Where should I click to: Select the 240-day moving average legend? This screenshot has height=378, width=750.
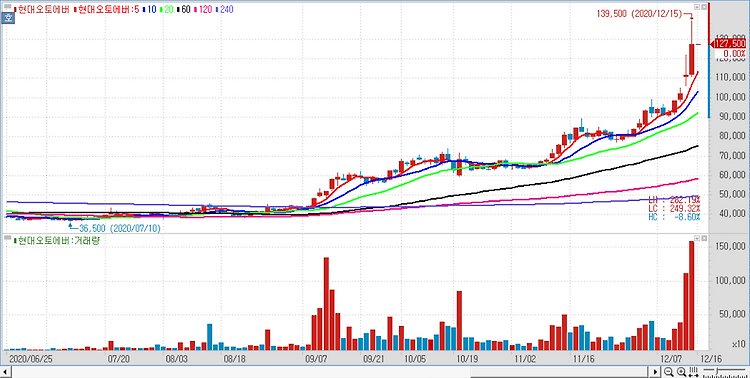coord(224,9)
